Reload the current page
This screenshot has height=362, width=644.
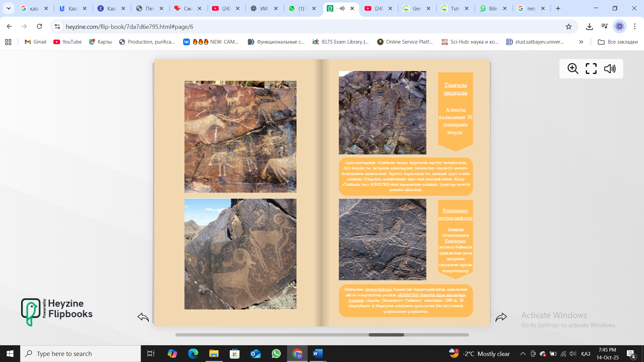pos(40,26)
